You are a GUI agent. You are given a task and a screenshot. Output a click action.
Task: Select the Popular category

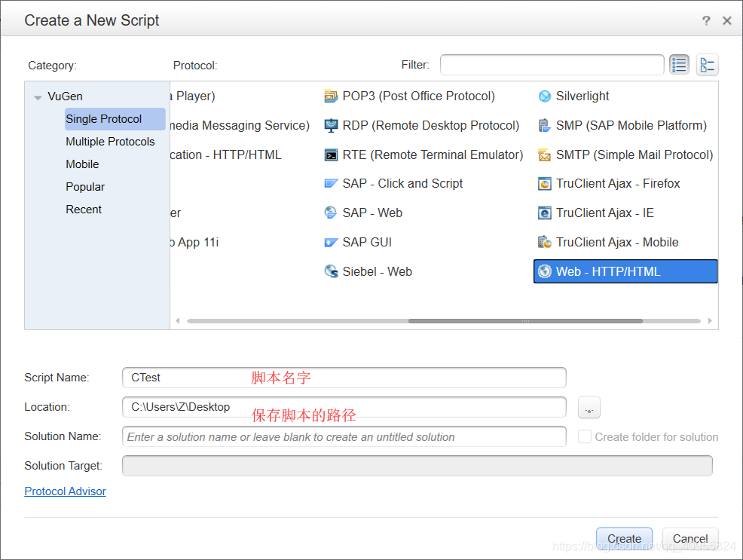[85, 187]
